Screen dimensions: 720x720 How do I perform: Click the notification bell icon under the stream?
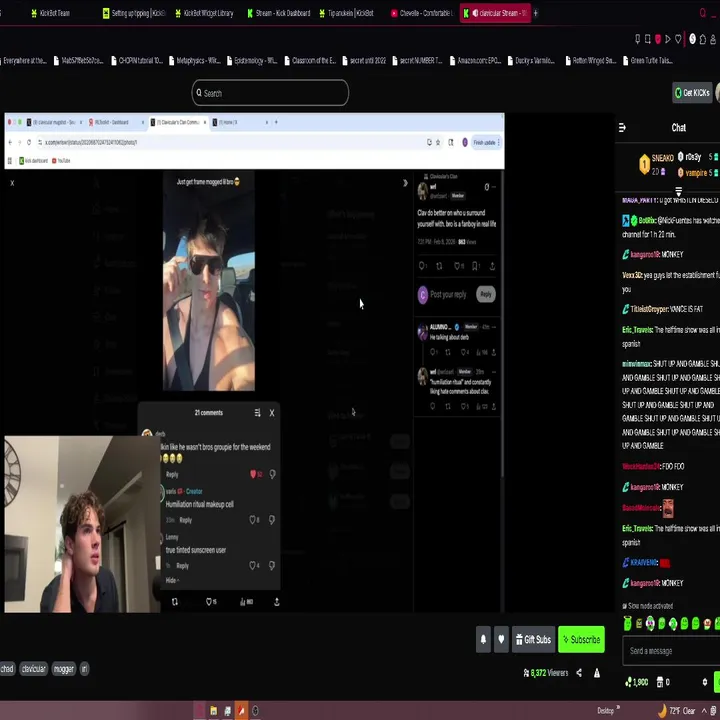click(x=483, y=639)
